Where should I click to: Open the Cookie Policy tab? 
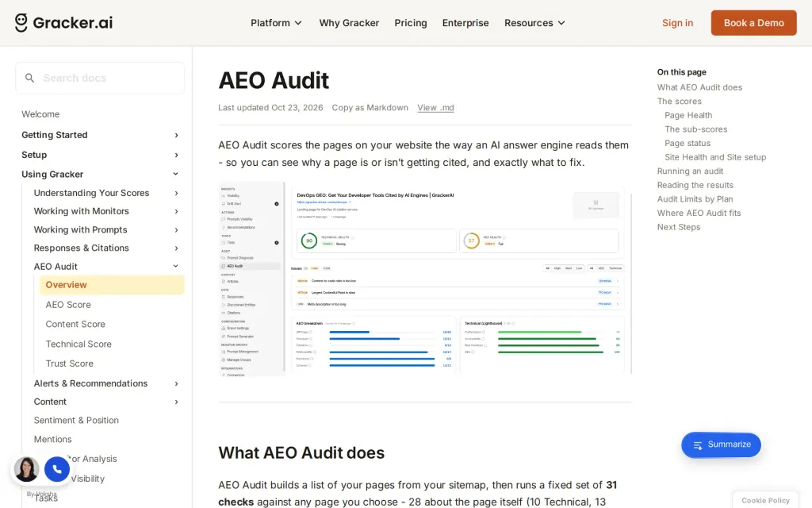765,500
